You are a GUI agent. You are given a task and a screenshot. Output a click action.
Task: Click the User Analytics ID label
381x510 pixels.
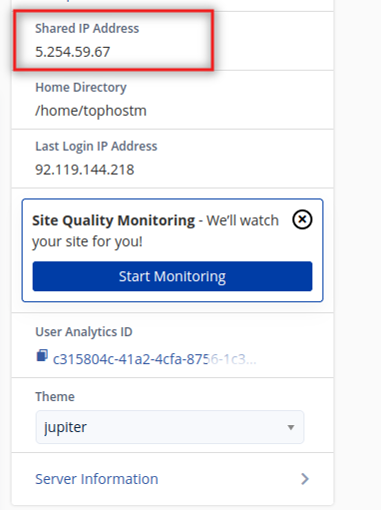(x=84, y=332)
